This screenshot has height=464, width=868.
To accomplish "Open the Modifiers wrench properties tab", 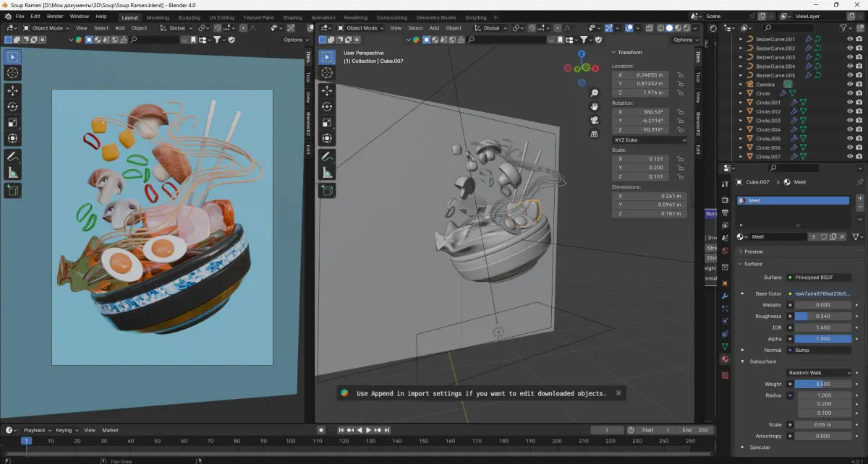I will pyautogui.click(x=725, y=296).
